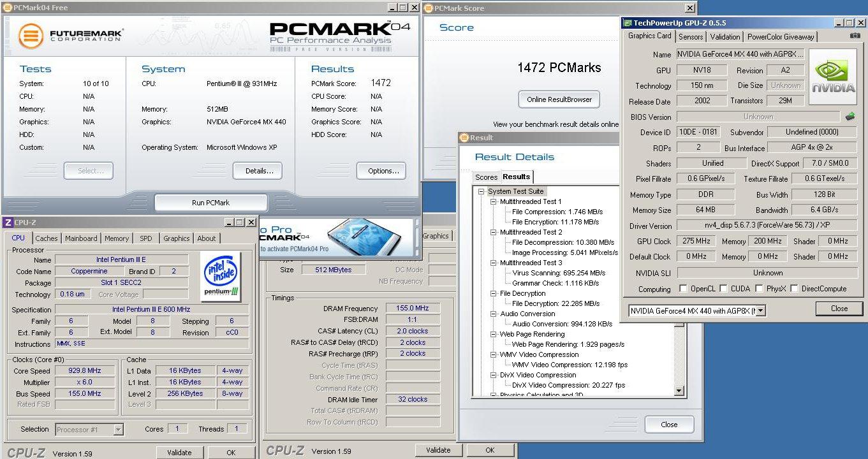Switch to the Mainboard tab in CPU-Z
Viewport: 868px width, 459px height.
[x=81, y=238]
